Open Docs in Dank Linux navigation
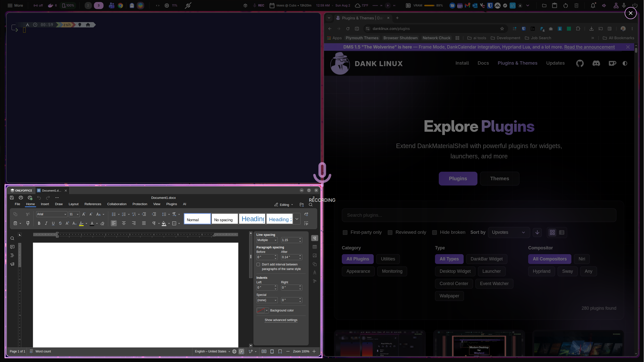 [x=483, y=63]
